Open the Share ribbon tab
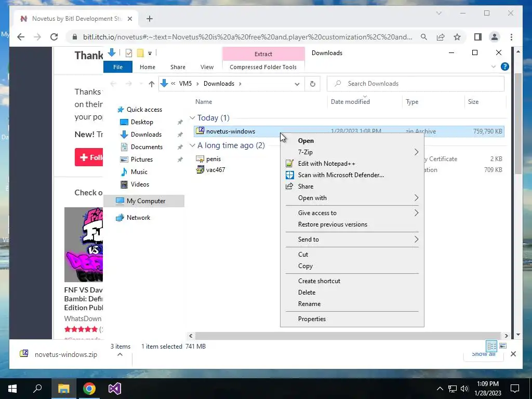Screen dimensions: 532x399 tap(178, 67)
